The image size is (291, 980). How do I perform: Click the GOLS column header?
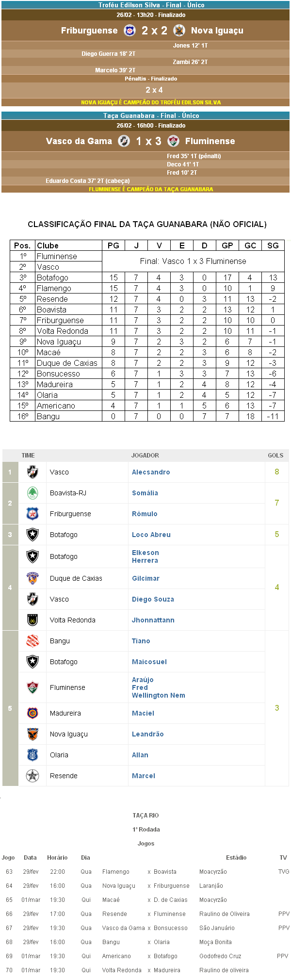tap(275, 456)
